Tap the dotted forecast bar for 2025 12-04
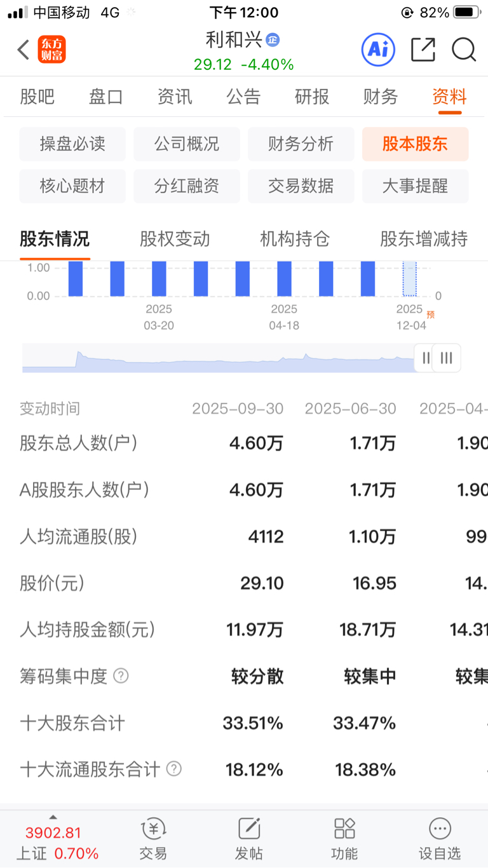The image size is (488, 868). coord(410,278)
